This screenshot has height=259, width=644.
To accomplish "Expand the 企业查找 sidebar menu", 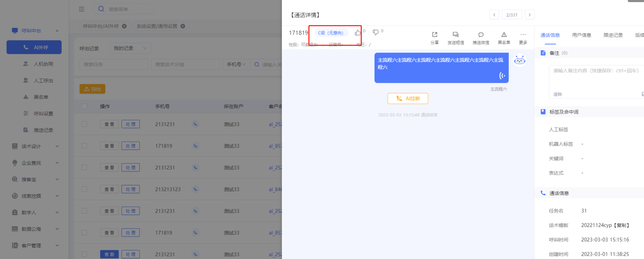I will (35, 163).
